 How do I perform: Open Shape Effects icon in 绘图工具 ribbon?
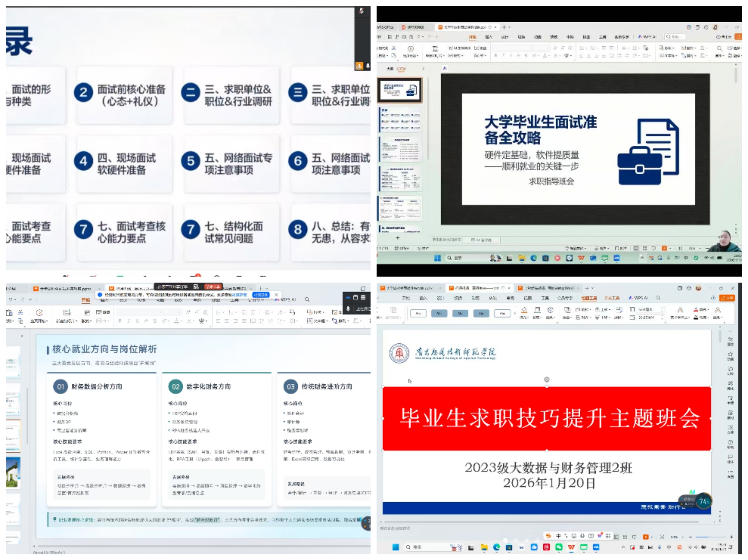pos(550,310)
